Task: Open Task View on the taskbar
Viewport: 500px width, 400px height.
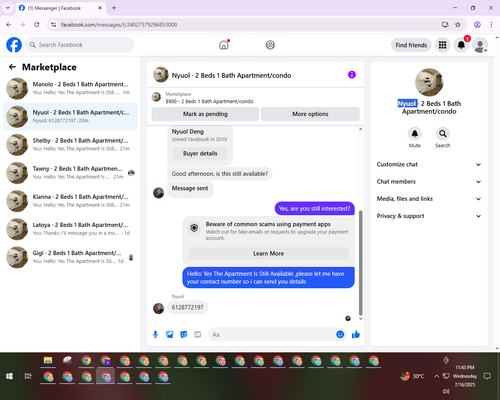Action: coord(28,376)
